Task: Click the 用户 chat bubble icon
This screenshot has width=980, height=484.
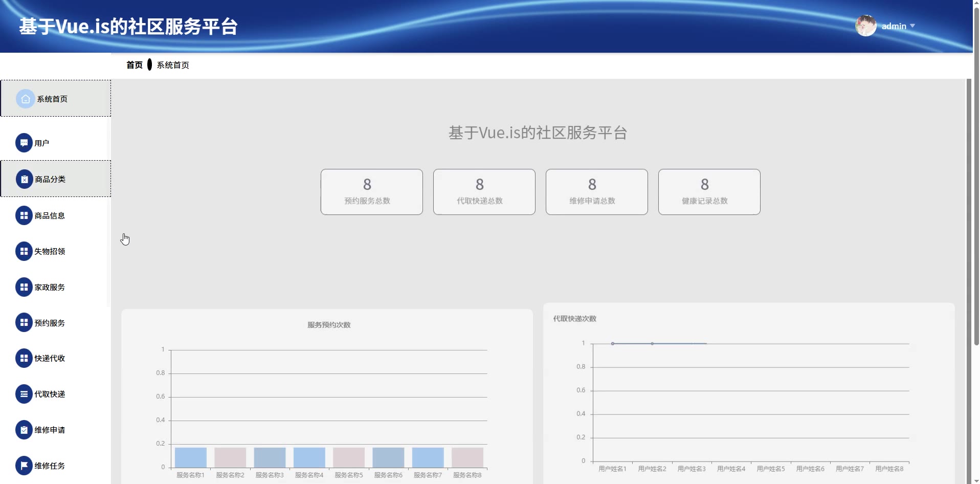Action: pyautogui.click(x=24, y=143)
